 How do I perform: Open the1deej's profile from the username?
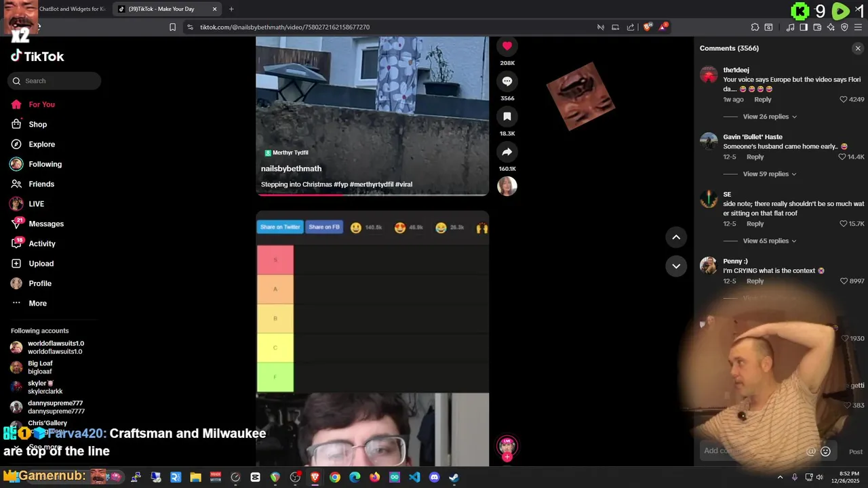tap(736, 70)
